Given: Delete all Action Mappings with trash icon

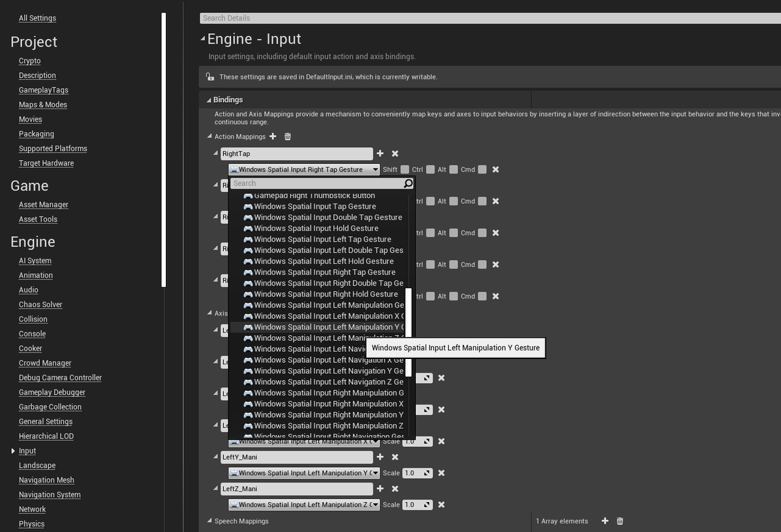Looking at the screenshot, I should click(x=288, y=137).
